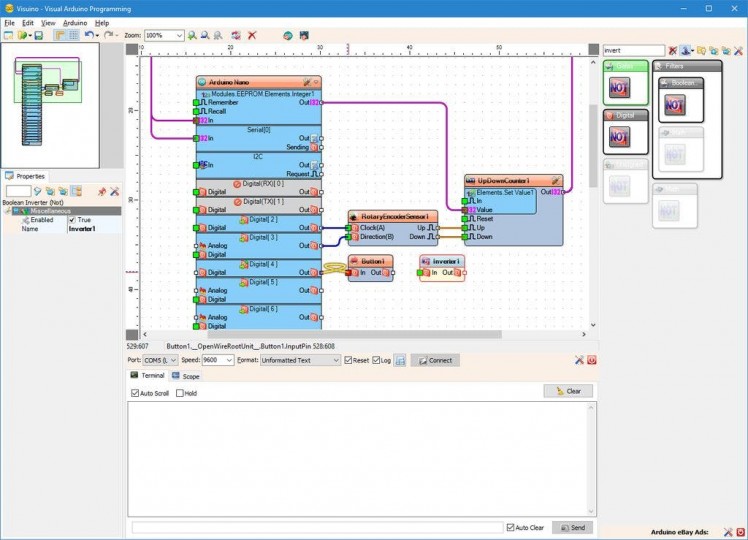This screenshot has height=540, width=748.
Task: Enable the Hold checkbox
Action: [x=180, y=393]
